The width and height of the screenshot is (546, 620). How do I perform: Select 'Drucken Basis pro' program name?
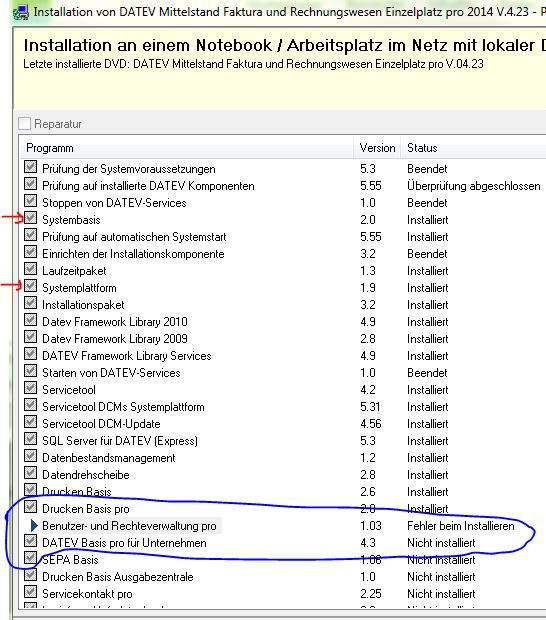coord(86,509)
